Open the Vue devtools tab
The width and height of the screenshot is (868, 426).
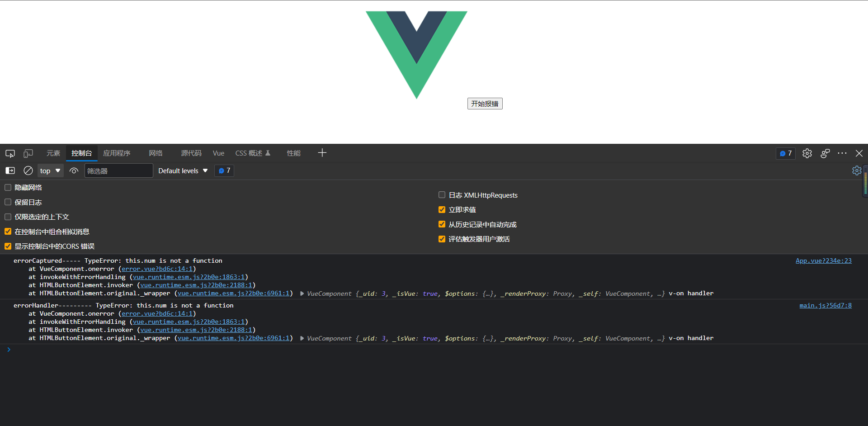point(218,153)
